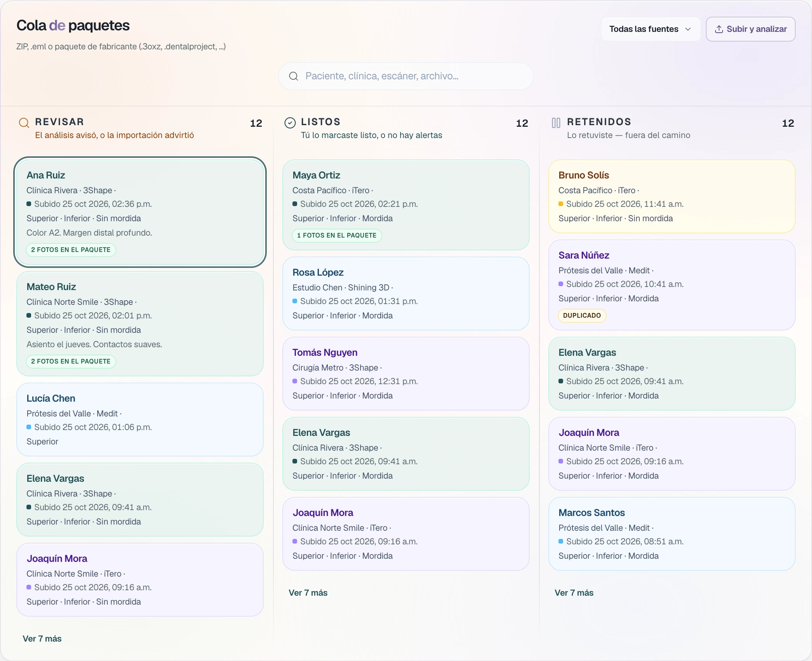Expand Ver 7 más under Retenidos

point(574,593)
